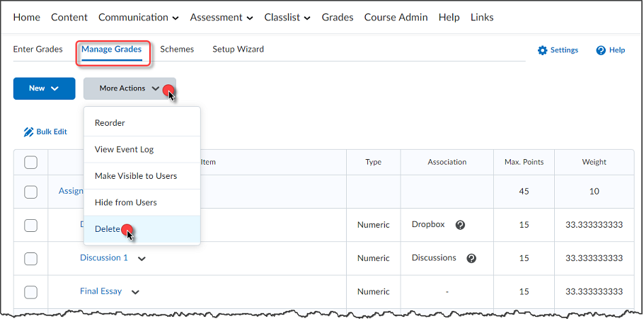644x321 pixels.
Task: Click the Discussions association info icon
Action: 471,258
